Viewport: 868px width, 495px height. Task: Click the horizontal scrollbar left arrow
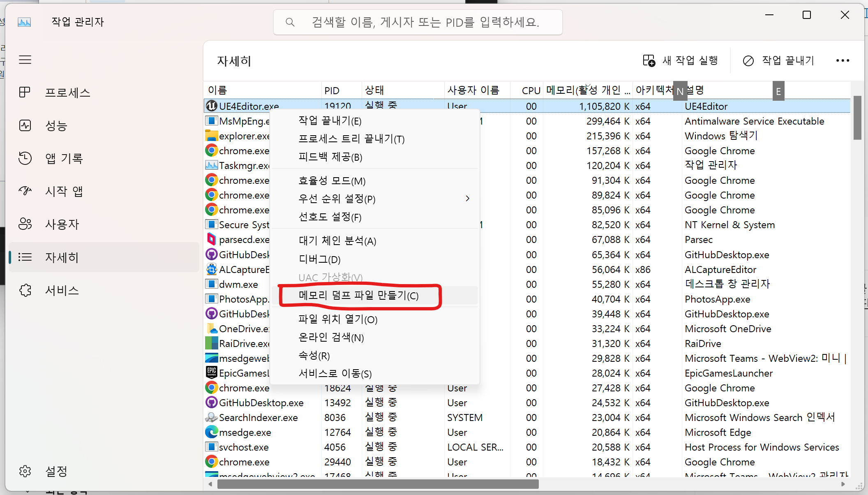(210, 484)
